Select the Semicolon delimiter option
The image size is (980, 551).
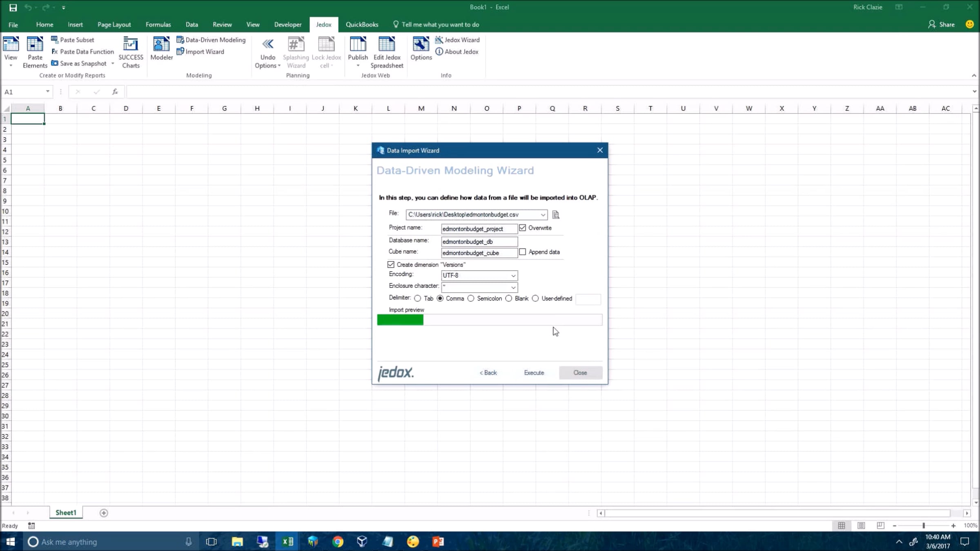point(471,298)
